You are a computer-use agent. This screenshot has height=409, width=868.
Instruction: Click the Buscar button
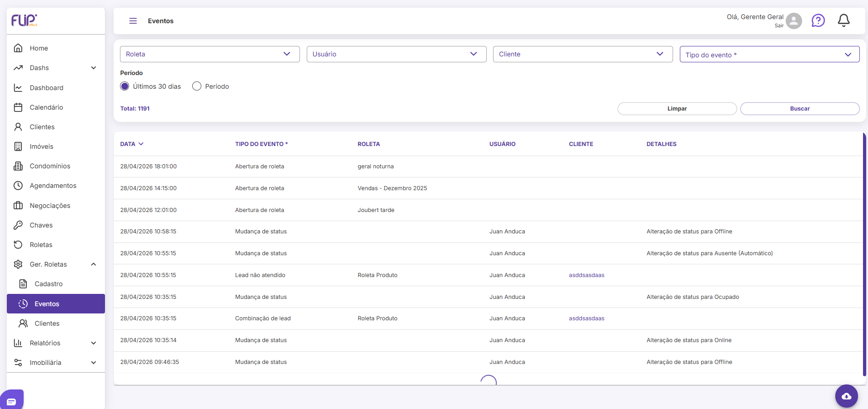tap(800, 109)
